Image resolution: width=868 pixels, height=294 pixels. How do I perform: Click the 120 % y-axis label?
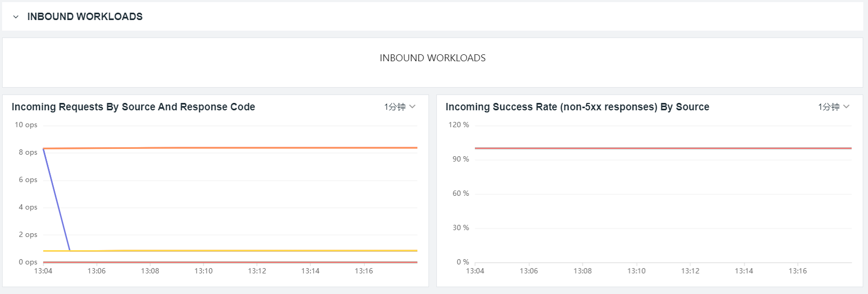(x=459, y=125)
